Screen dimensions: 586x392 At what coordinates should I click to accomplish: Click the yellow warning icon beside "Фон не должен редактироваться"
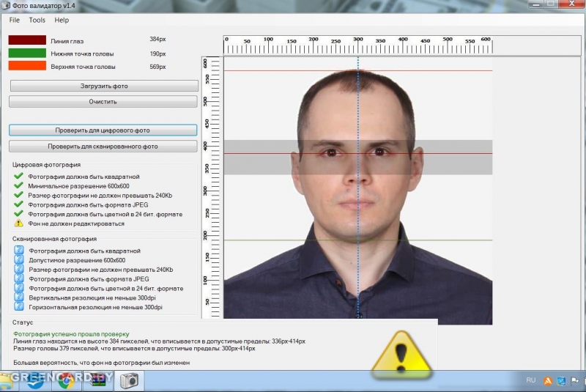[x=19, y=223]
